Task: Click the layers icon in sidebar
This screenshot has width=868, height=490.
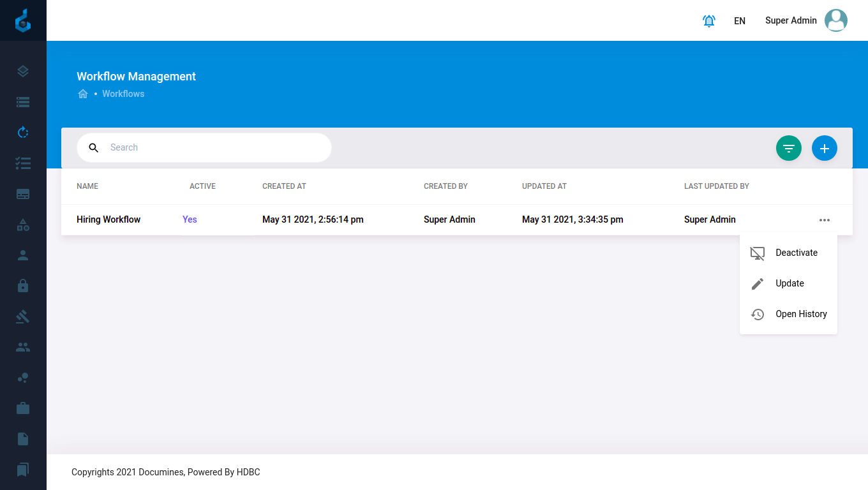Action: pos(23,71)
